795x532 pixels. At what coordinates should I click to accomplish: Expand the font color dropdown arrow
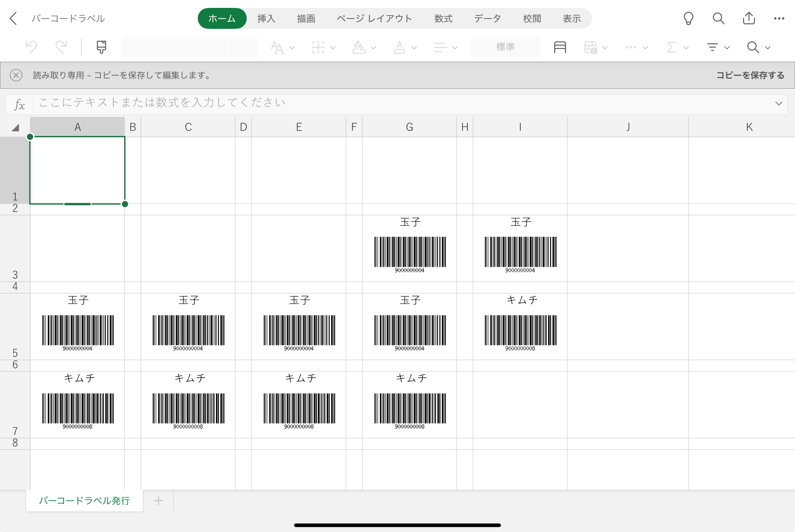click(414, 48)
